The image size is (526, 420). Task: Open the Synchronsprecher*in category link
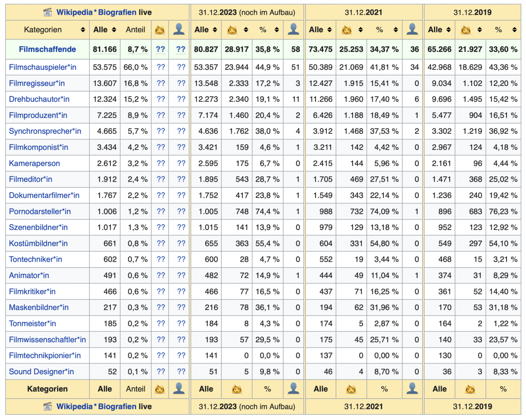click(x=45, y=131)
